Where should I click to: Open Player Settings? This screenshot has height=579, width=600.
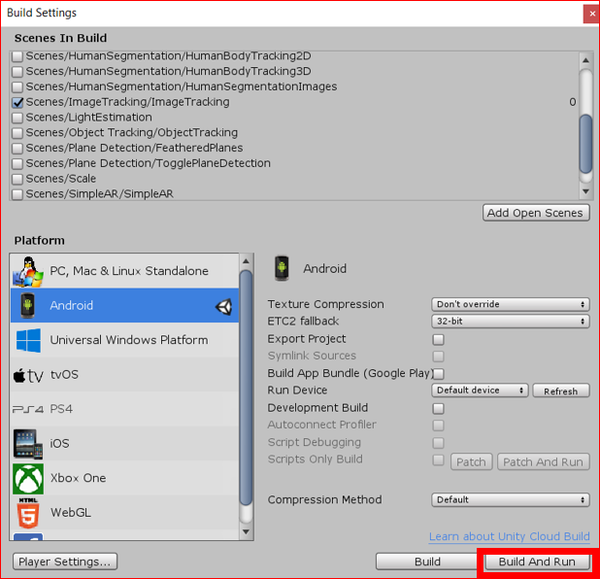pos(65,562)
